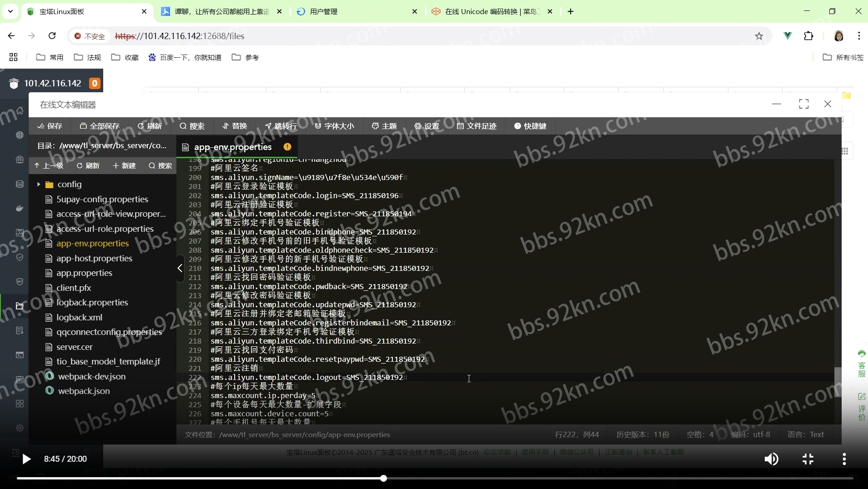Viewport: 868px width, 489px height.
Task: Mute the video with the speaker icon
Action: (x=771, y=459)
